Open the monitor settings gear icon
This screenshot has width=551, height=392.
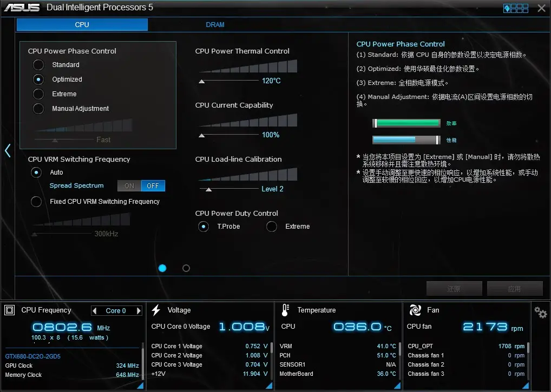click(x=541, y=312)
